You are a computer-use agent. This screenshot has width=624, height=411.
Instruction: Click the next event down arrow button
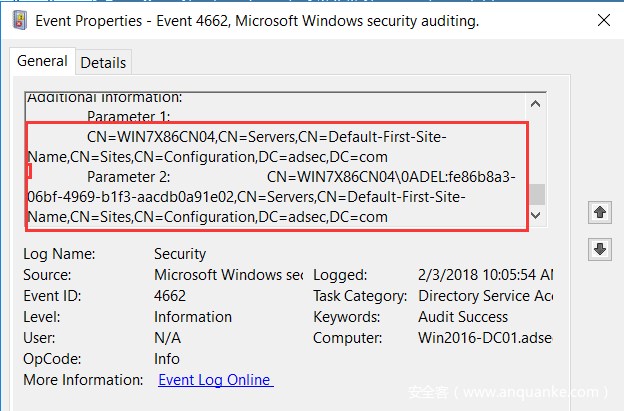click(x=600, y=249)
